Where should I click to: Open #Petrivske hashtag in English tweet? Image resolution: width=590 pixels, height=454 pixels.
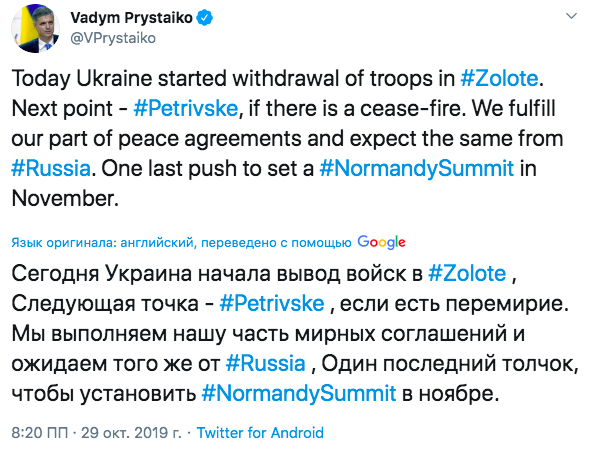(186, 108)
